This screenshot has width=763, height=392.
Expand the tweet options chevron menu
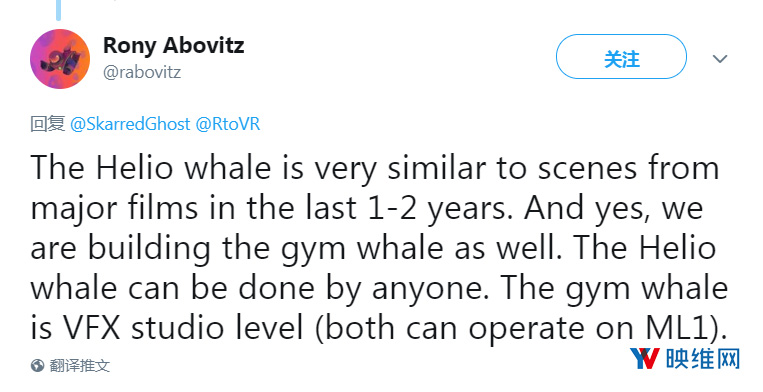point(720,59)
